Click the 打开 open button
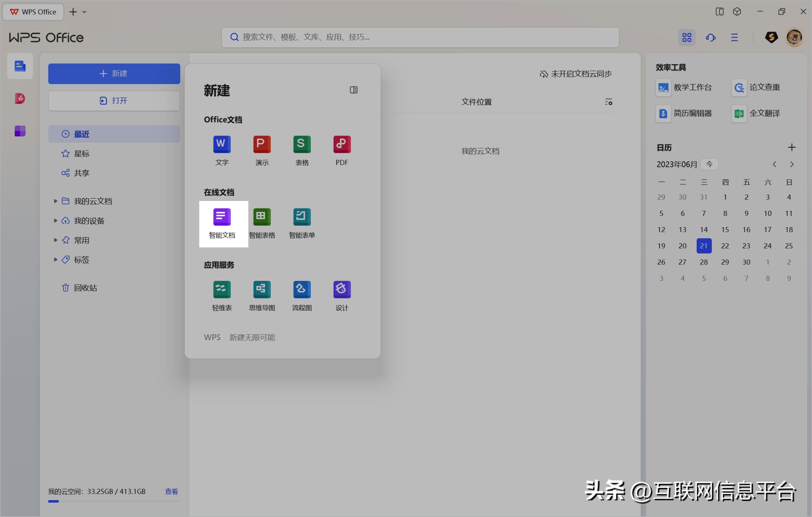The image size is (812, 517). click(114, 100)
